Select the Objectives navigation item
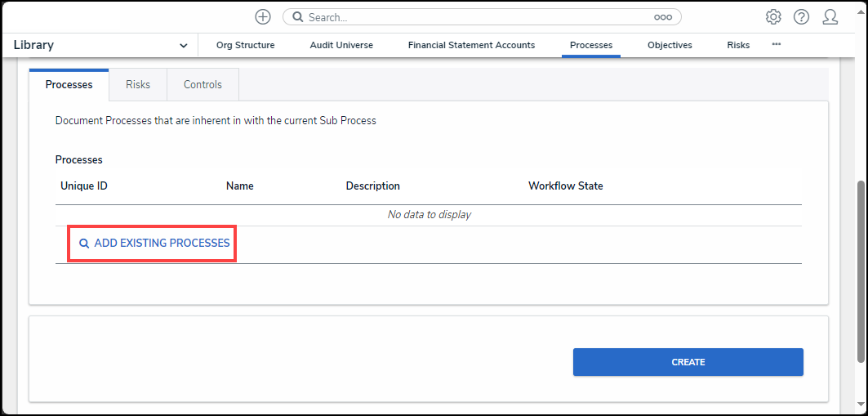This screenshot has width=868, height=416. click(x=670, y=46)
